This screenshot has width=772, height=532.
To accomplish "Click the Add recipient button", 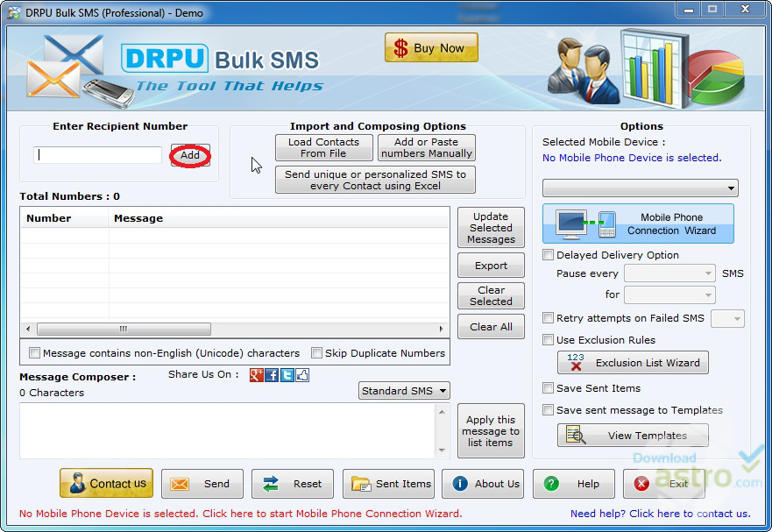I will [190, 155].
